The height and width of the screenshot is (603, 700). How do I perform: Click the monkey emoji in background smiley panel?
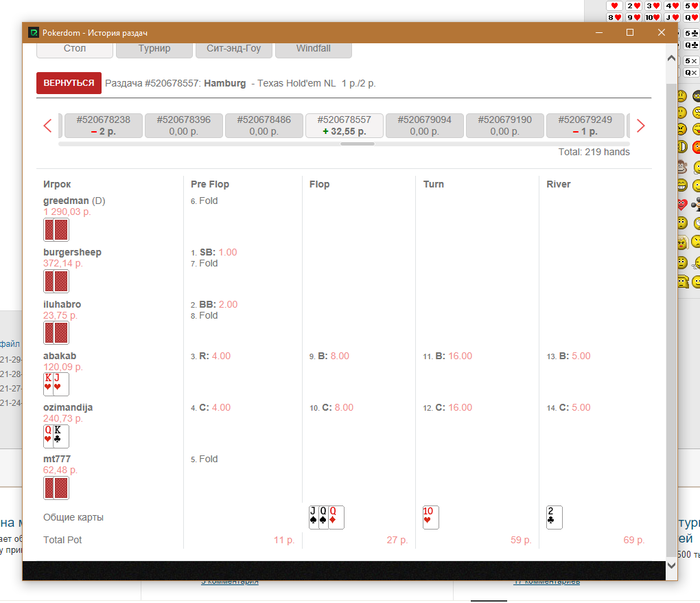(682, 167)
